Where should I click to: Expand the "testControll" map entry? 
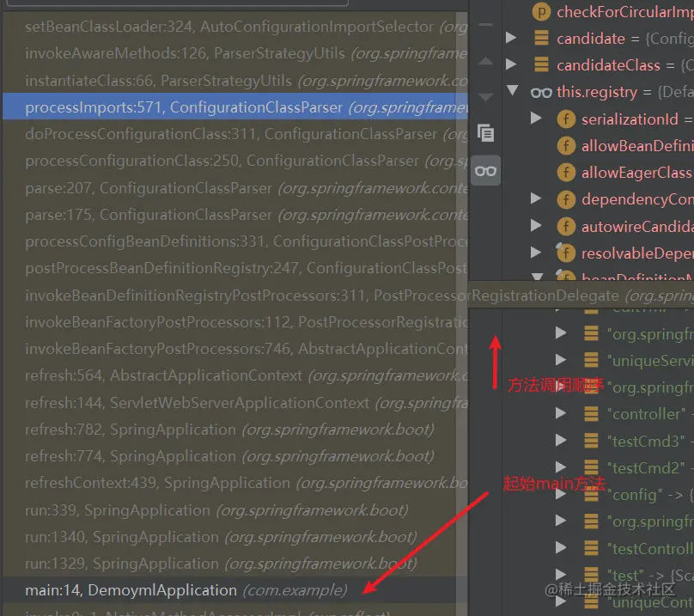[561, 548]
